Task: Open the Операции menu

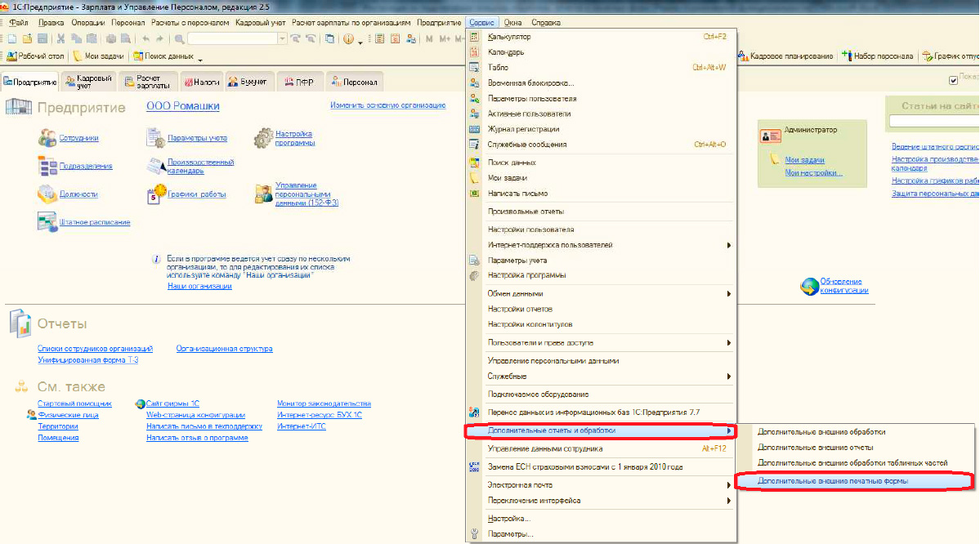Action: coord(88,23)
